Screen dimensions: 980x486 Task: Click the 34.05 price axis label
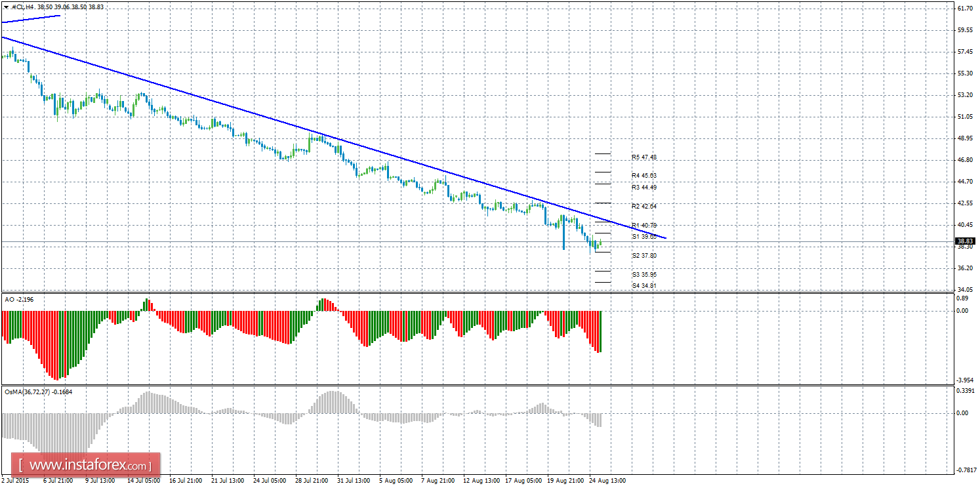965,290
